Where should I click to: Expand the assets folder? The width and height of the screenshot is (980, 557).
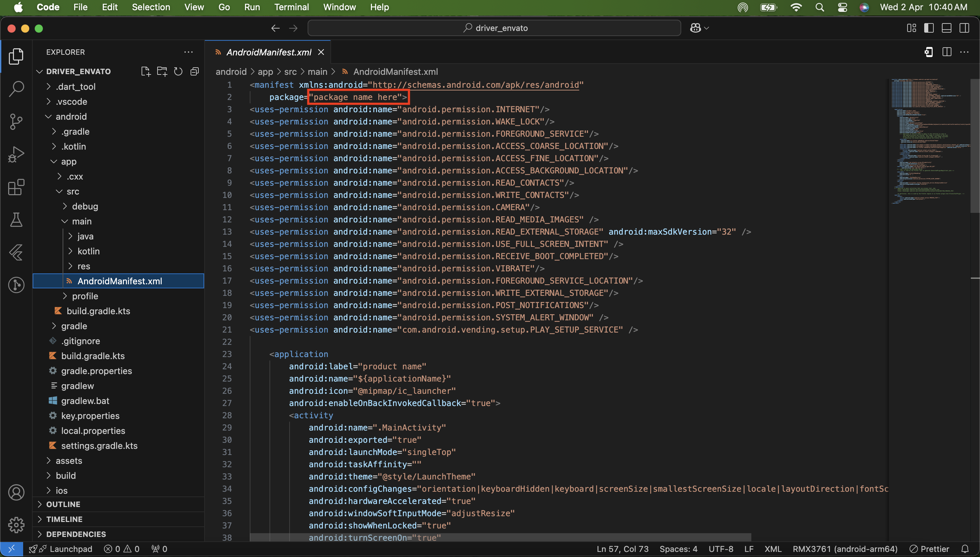[x=69, y=460]
